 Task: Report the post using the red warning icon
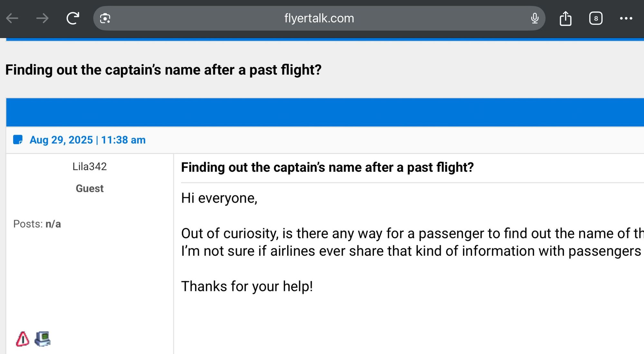(23, 339)
